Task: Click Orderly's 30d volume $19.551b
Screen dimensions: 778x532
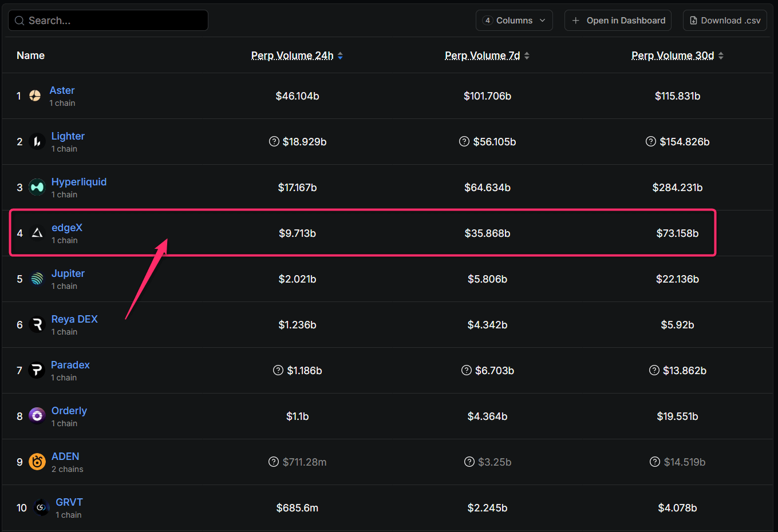Action: click(x=678, y=416)
